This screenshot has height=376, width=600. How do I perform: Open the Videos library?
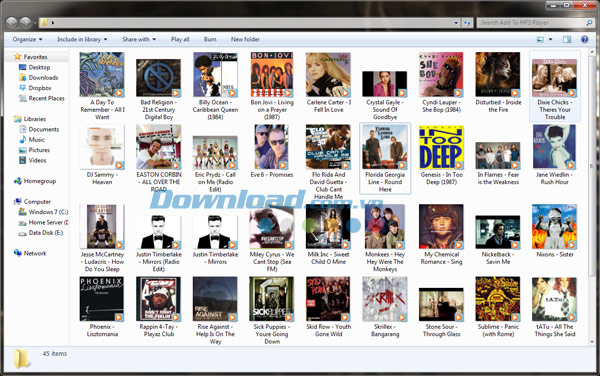(33, 160)
